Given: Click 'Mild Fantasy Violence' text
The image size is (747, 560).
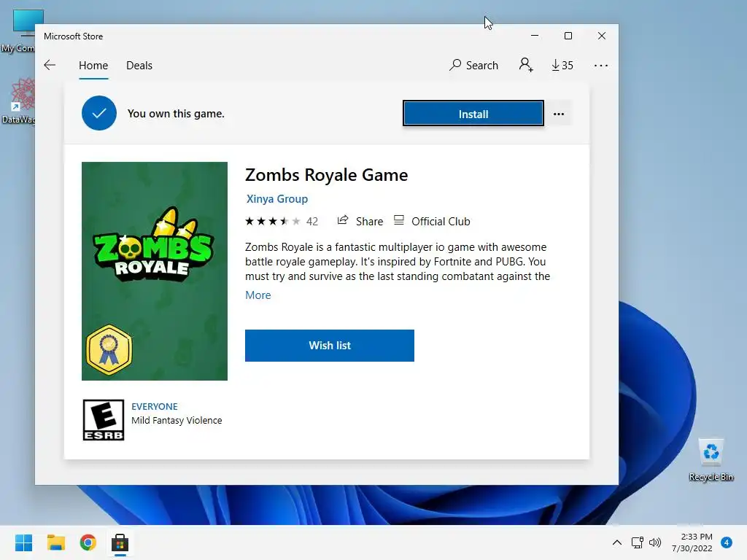Looking at the screenshot, I should point(177,421).
